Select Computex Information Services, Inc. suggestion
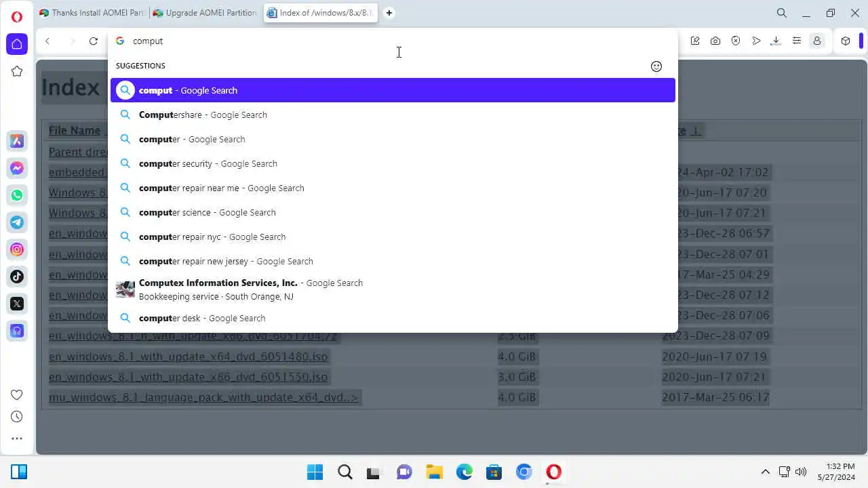The width and height of the screenshot is (868, 488). click(x=393, y=289)
